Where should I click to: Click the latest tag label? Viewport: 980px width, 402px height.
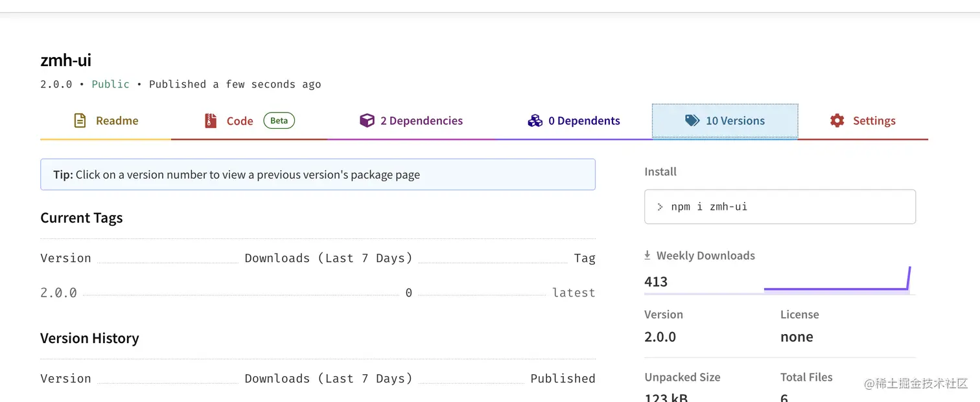574,293
